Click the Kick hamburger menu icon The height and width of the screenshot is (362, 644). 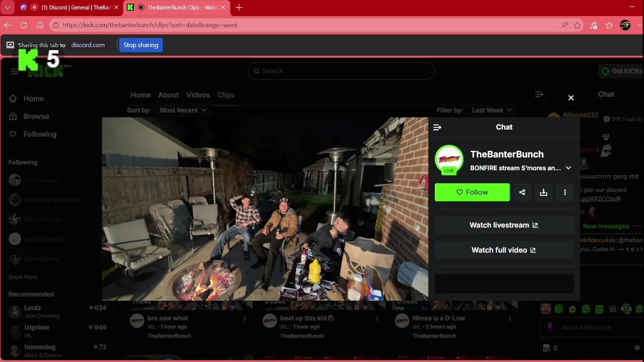(x=15, y=71)
